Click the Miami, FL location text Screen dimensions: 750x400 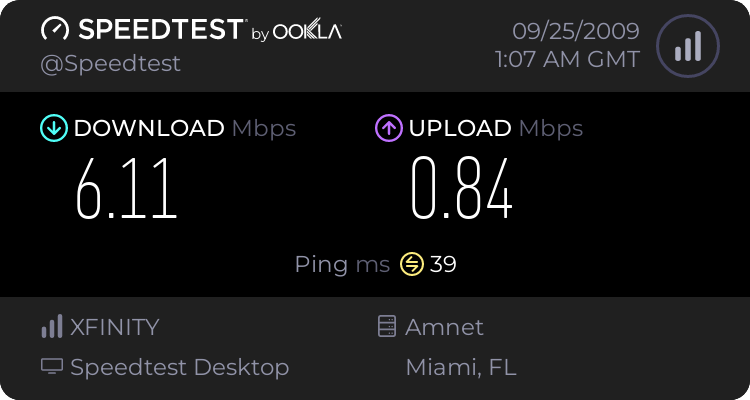(x=461, y=367)
